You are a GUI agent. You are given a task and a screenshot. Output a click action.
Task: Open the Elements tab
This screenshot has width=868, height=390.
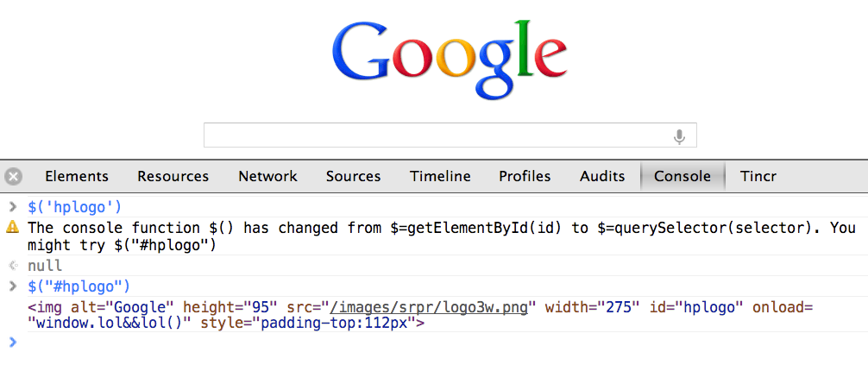coord(77,177)
